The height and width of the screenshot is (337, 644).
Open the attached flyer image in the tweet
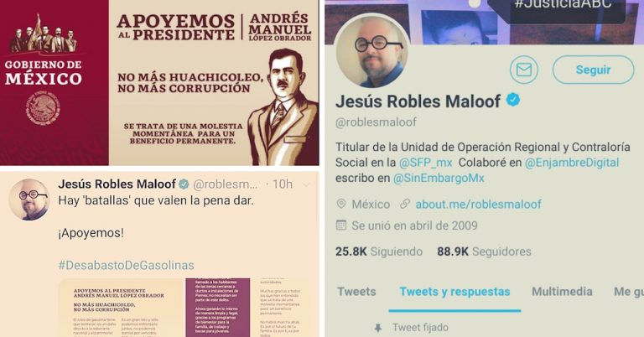pos(186,308)
